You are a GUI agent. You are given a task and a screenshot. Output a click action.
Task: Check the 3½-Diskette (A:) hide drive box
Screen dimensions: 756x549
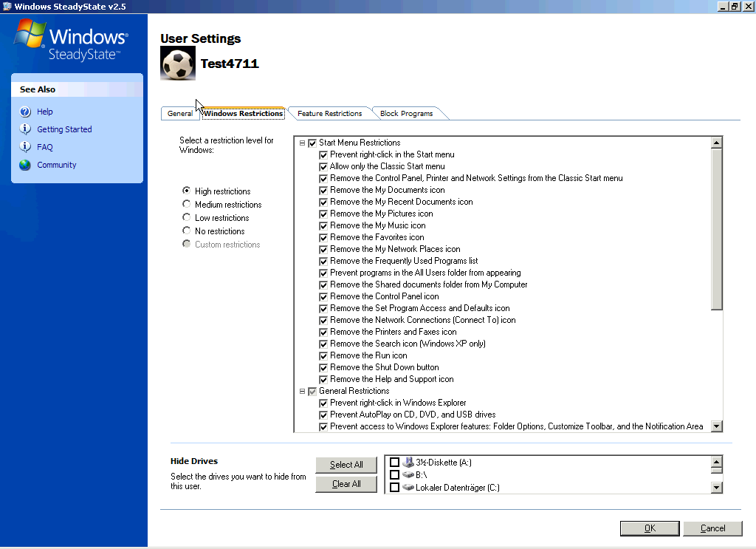[x=394, y=462]
